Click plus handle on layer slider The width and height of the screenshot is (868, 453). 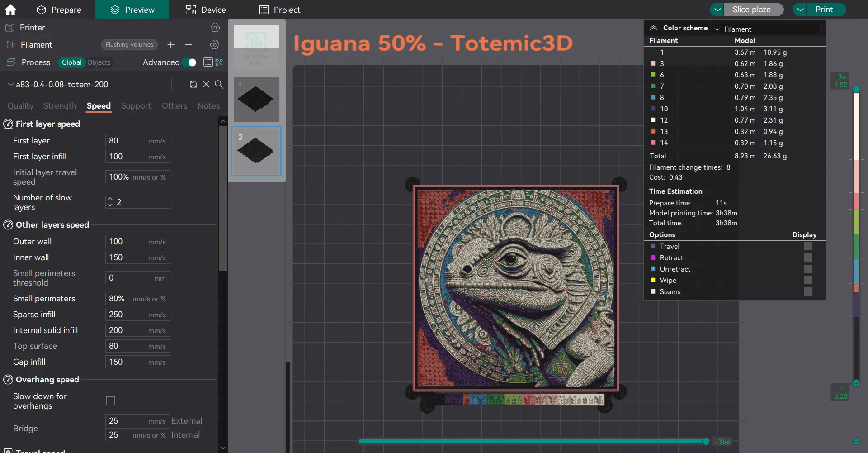[x=856, y=383]
